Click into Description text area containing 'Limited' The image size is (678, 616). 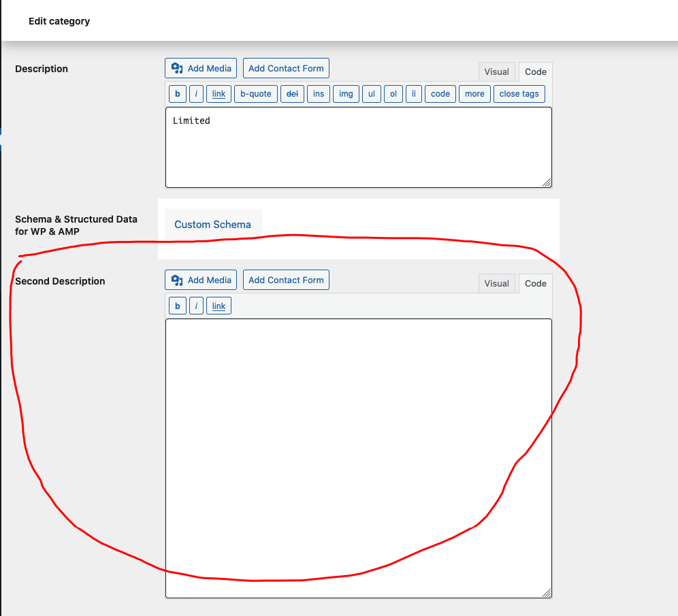coord(359,148)
